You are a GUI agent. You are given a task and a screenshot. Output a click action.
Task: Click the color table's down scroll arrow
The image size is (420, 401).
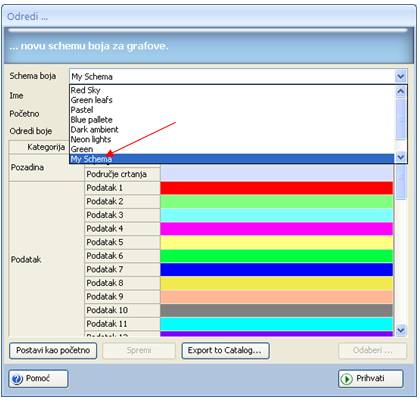click(x=400, y=330)
